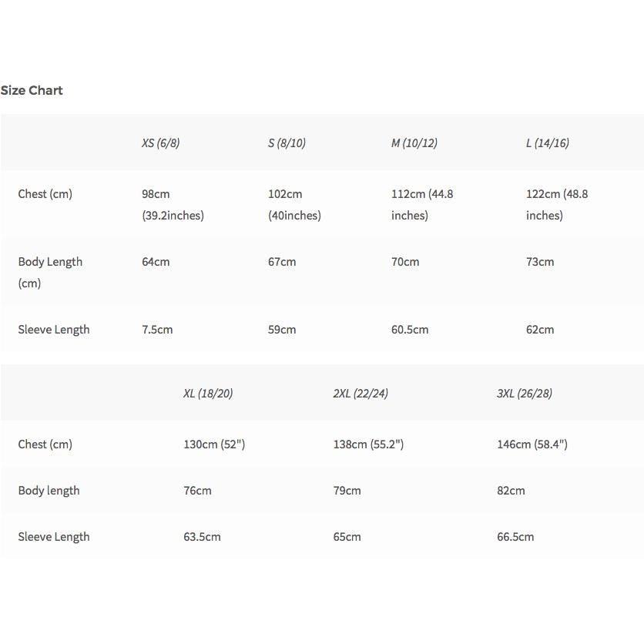Click the 7.5cm sleeve length value
The height and width of the screenshot is (644, 644).
click(157, 330)
